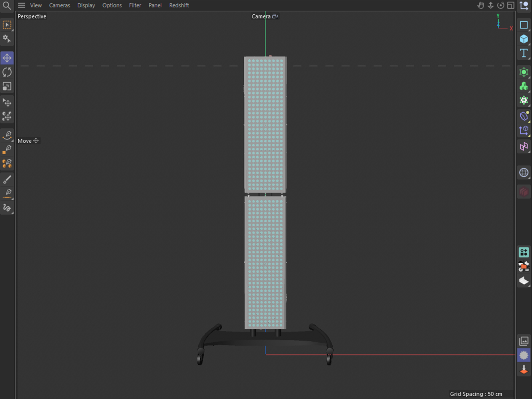The width and height of the screenshot is (532, 399).
Task: Open the View menu
Action: click(x=36, y=5)
